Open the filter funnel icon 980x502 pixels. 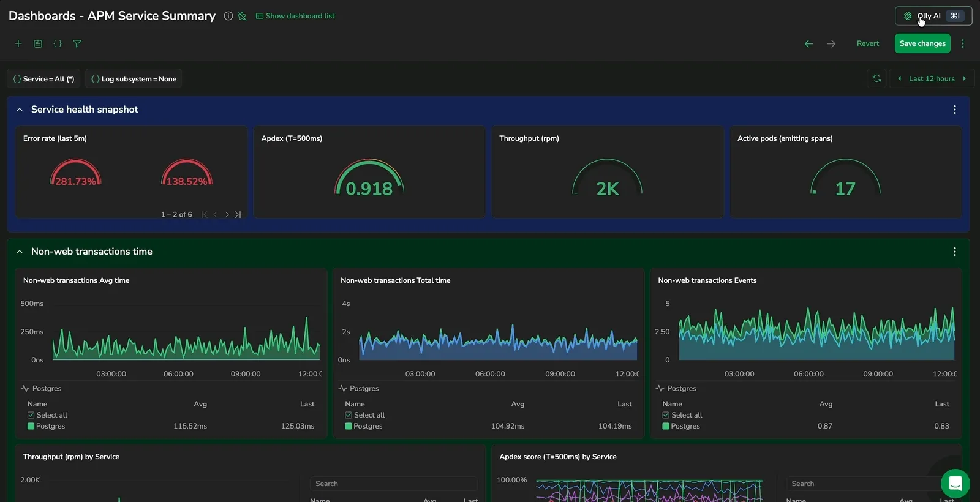(77, 43)
